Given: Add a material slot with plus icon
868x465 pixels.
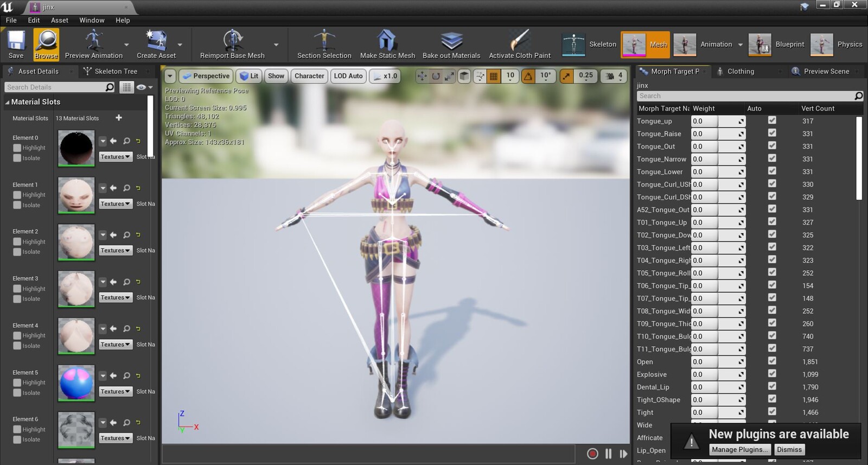Looking at the screenshot, I should (x=119, y=118).
